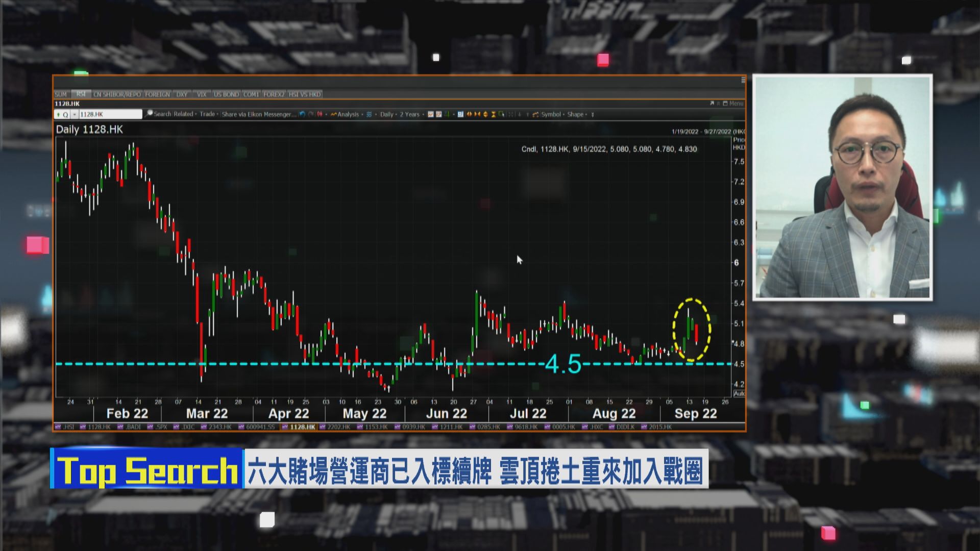Click the red candlestick chart-type icon
The image size is (980, 551).
click(x=320, y=114)
